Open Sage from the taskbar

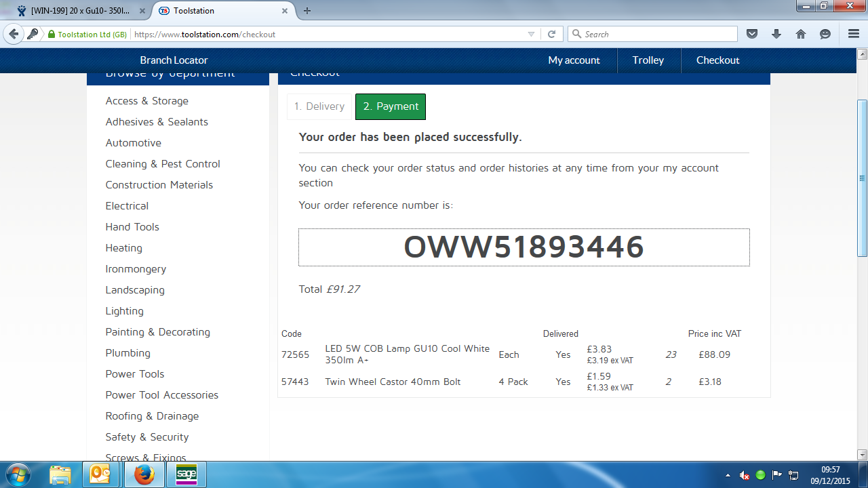click(x=186, y=474)
